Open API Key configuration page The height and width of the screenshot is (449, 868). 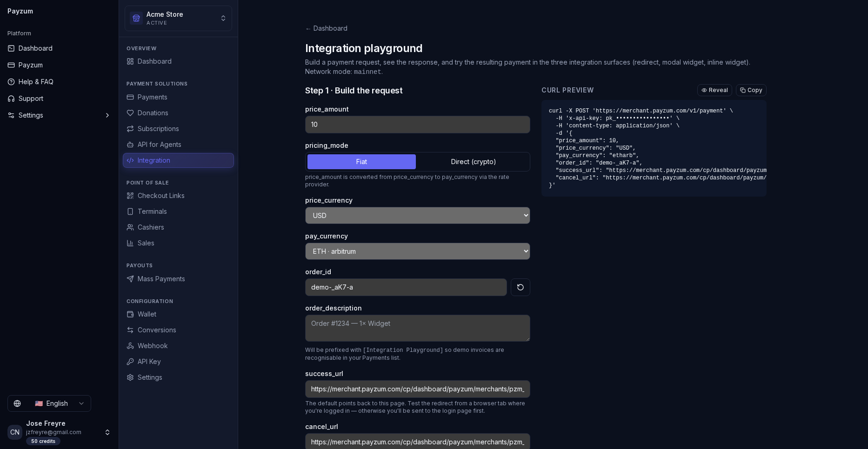click(178, 362)
